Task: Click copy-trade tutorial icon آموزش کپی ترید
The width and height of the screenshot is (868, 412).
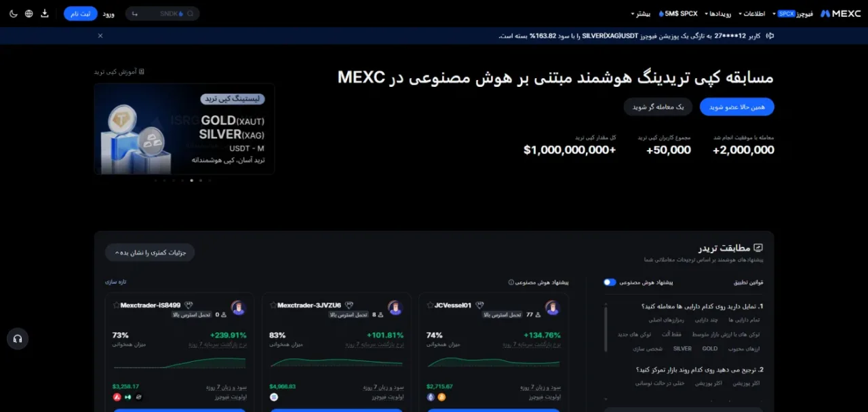Action: coord(141,71)
